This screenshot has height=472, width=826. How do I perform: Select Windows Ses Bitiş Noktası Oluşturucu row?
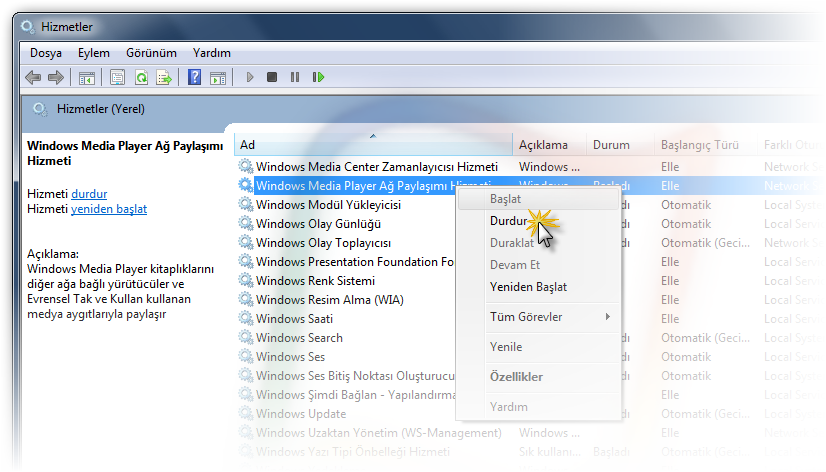(355, 376)
